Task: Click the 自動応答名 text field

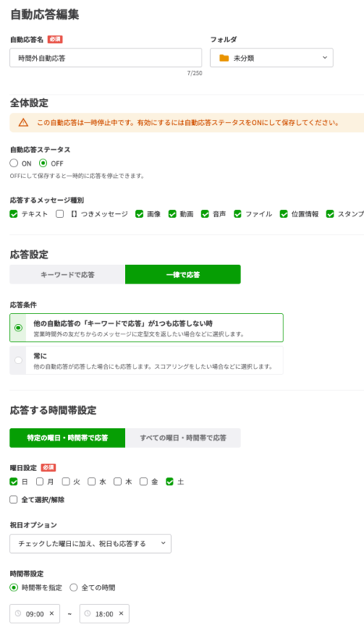Action: tap(105, 58)
